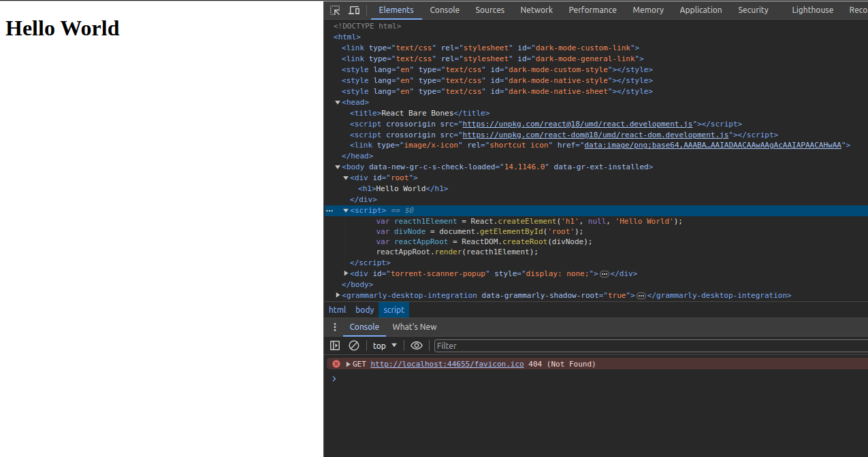
Task: Switch to the Network tab
Action: [536, 10]
